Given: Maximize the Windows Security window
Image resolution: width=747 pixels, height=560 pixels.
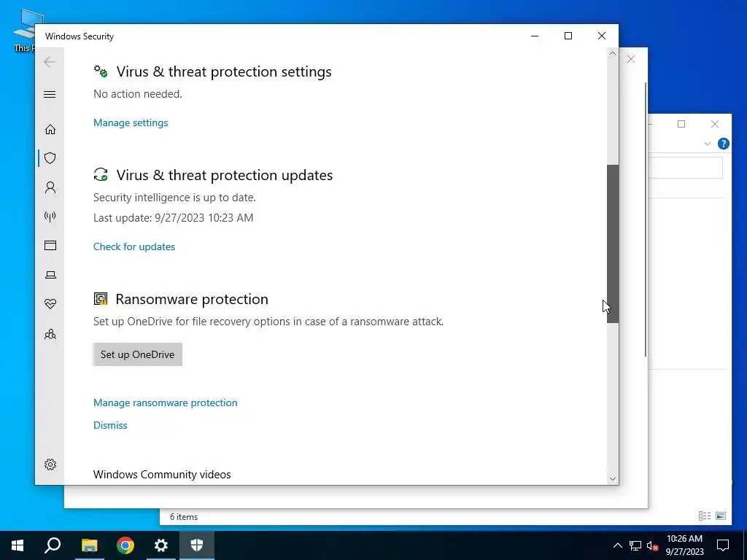Looking at the screenshot, I should point(568,36).
